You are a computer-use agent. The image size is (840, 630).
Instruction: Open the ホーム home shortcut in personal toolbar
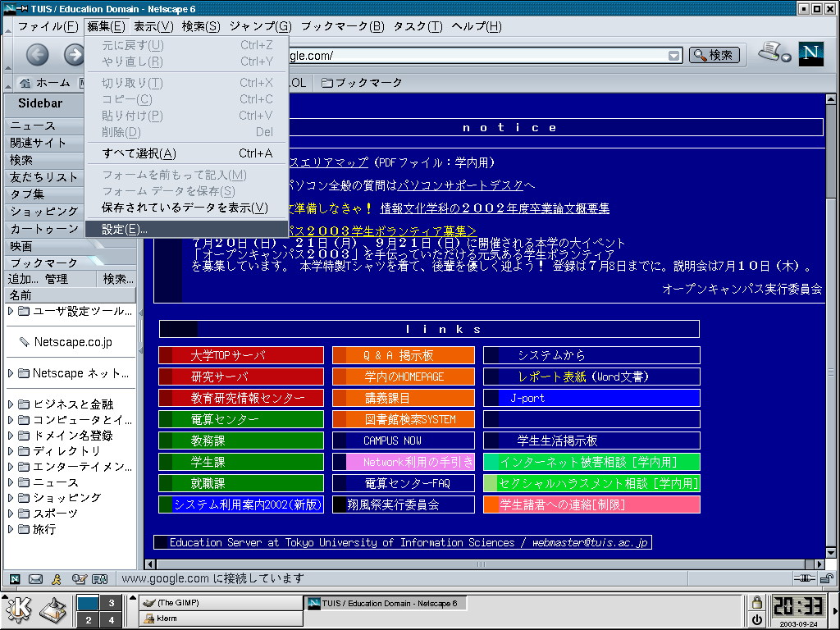pos(44,83)
